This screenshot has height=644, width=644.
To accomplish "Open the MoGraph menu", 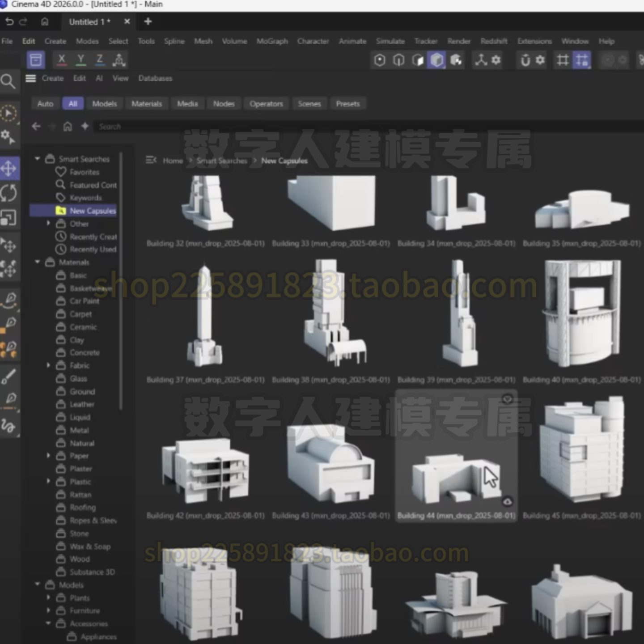I will pos(272,41).
